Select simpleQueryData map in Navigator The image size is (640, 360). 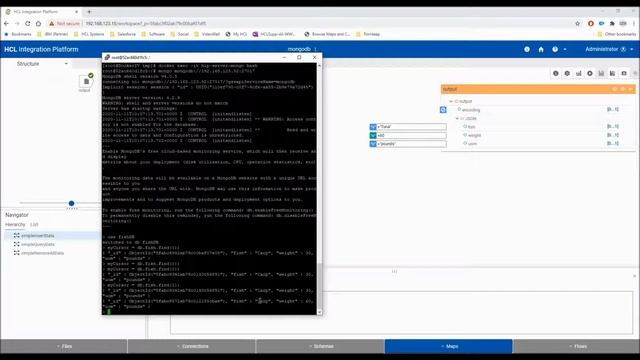click(38, 244)
